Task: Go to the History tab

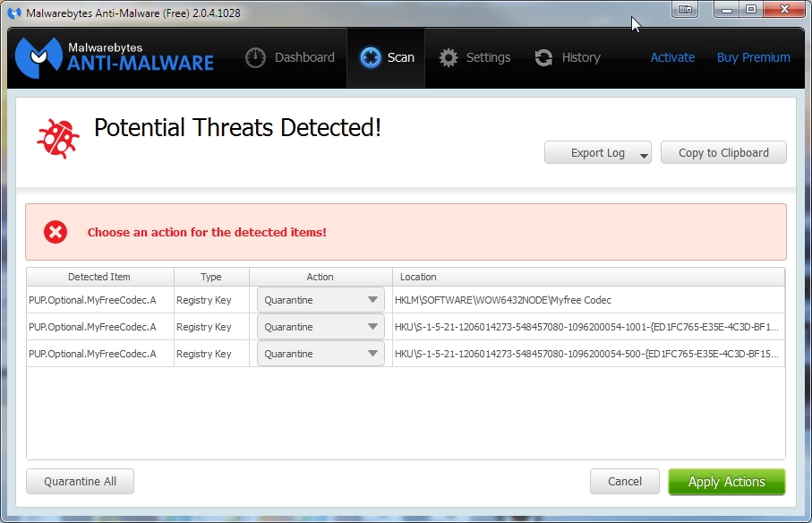Action: (567, 57)
